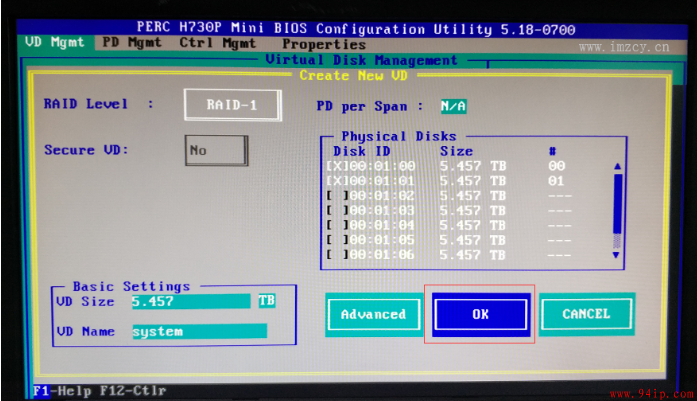Click the PD per Span N/A value
This screenshot has height=401, width=697.
click(453, 106)
